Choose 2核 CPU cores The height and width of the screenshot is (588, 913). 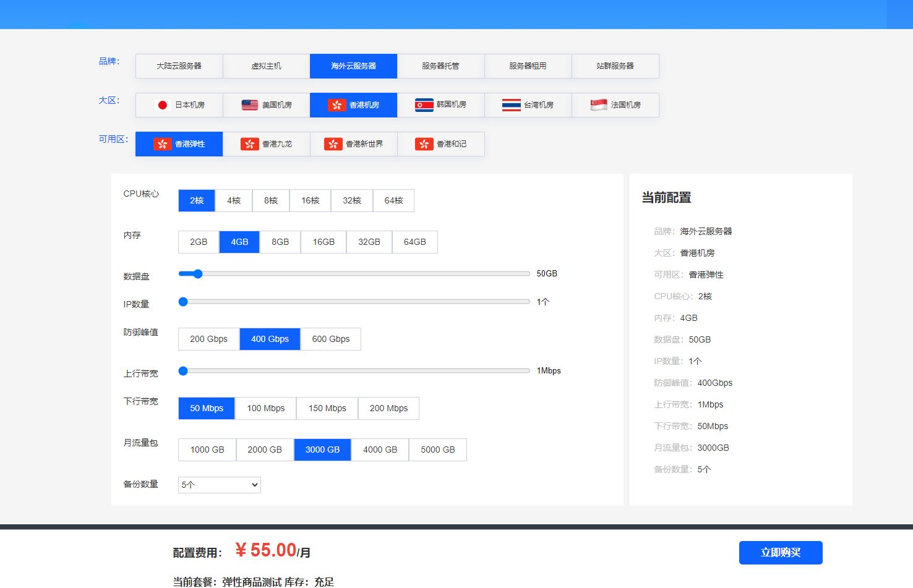point(197,201)
